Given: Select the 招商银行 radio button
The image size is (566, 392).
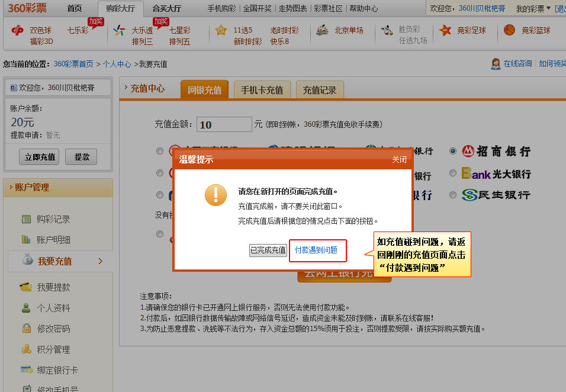Looking at the screenshot, I should 453,151.
